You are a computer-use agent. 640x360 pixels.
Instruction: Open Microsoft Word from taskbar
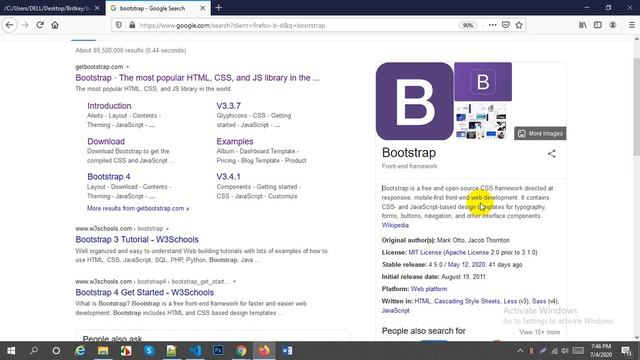287,351
